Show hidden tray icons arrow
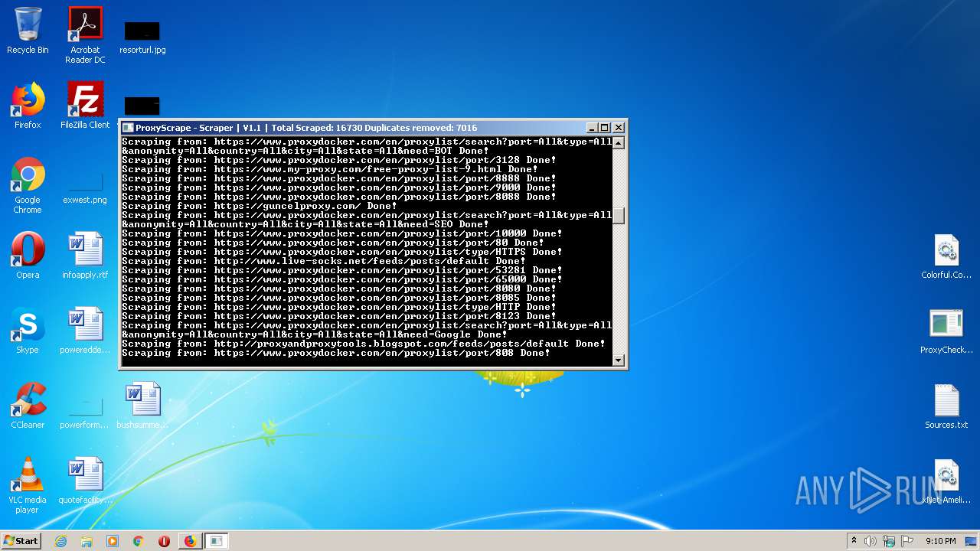Screen dimensions: 980x551 854,541
